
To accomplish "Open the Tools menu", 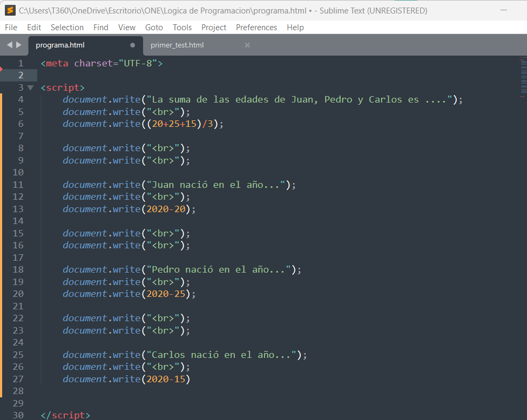I will (182, 28).
